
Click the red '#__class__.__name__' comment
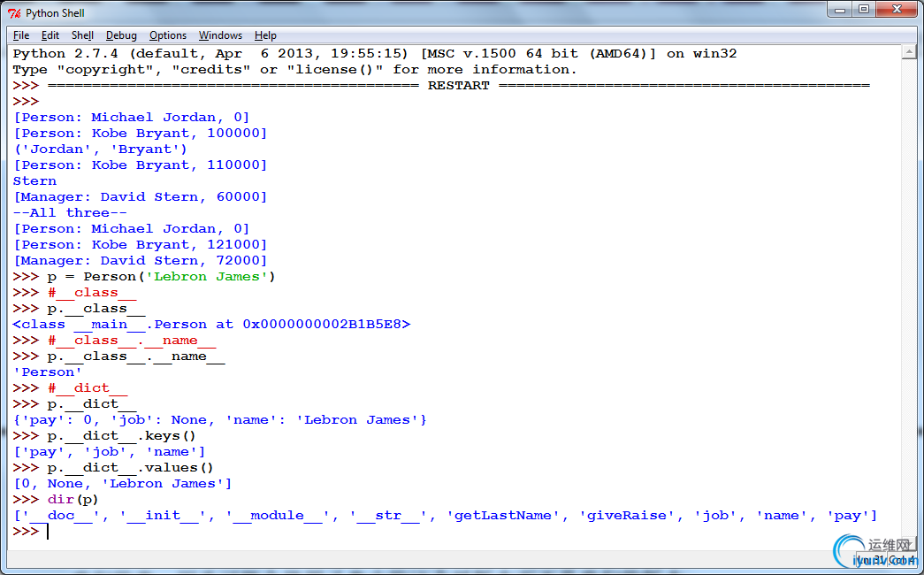pyautogui.click(x=132, y=341)
